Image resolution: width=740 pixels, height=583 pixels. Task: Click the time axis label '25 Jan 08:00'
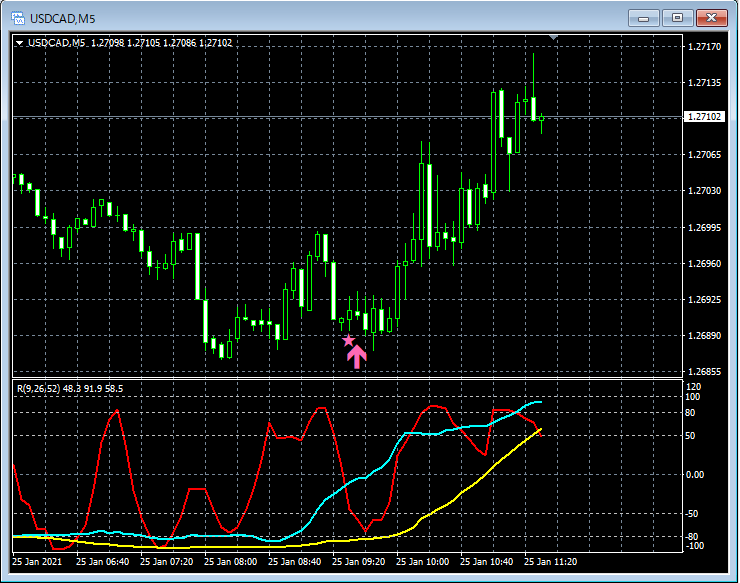pos(231,562)
